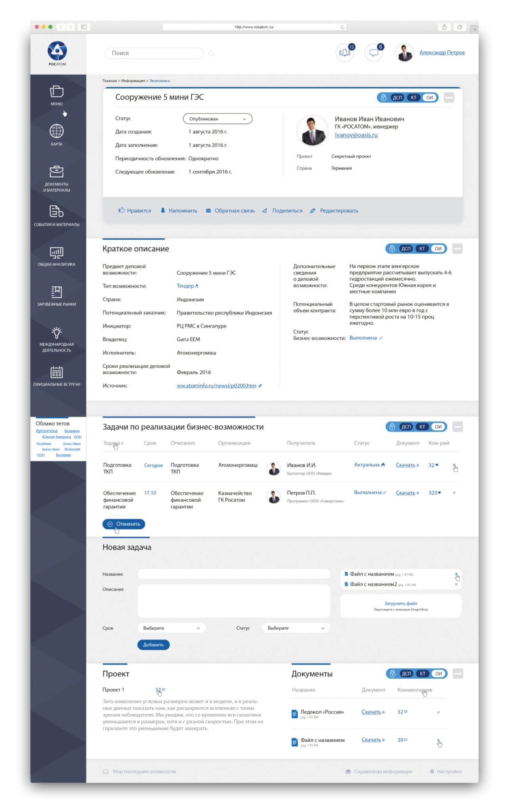Open Официальные встречи calendar icon
The height and width of the screenshot is (812, 511).
pos(57,372)
